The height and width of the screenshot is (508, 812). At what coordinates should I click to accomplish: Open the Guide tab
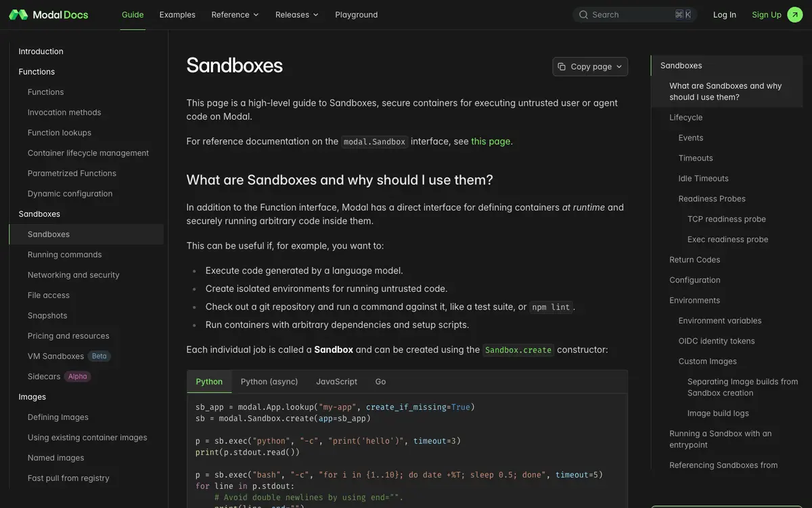133,14
